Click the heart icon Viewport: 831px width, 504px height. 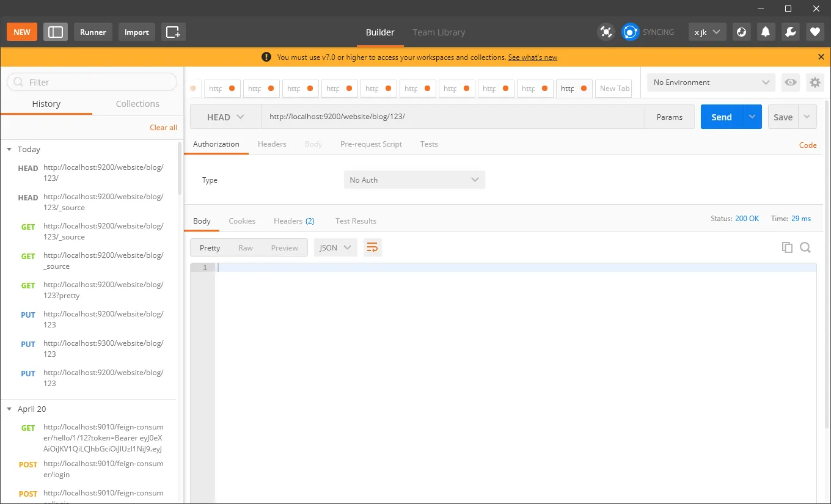click(x=815, y=32)
